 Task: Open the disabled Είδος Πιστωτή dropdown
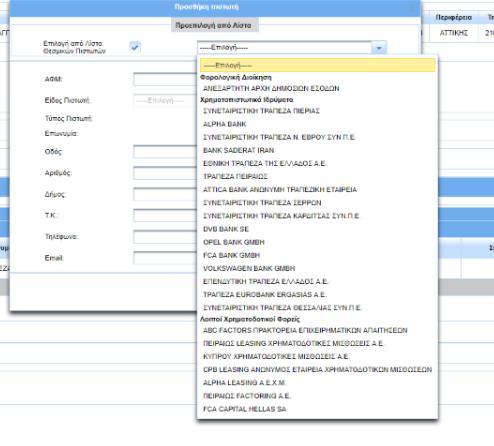point(165,100)
